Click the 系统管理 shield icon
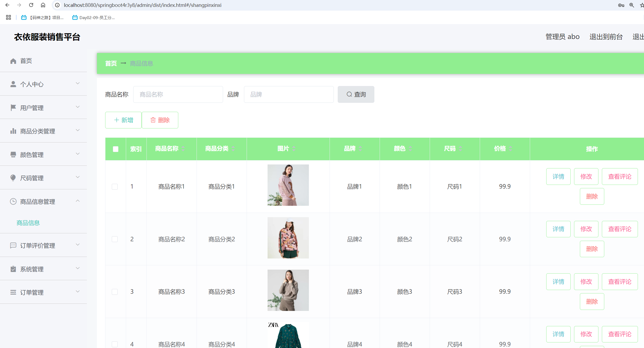The image size is (644, 348). point(14,269)
